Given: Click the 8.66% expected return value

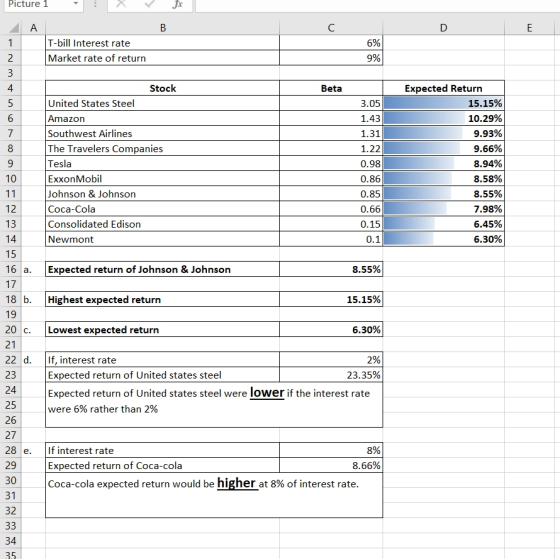Looking at the screenshot, I should (x=331, y=465).
